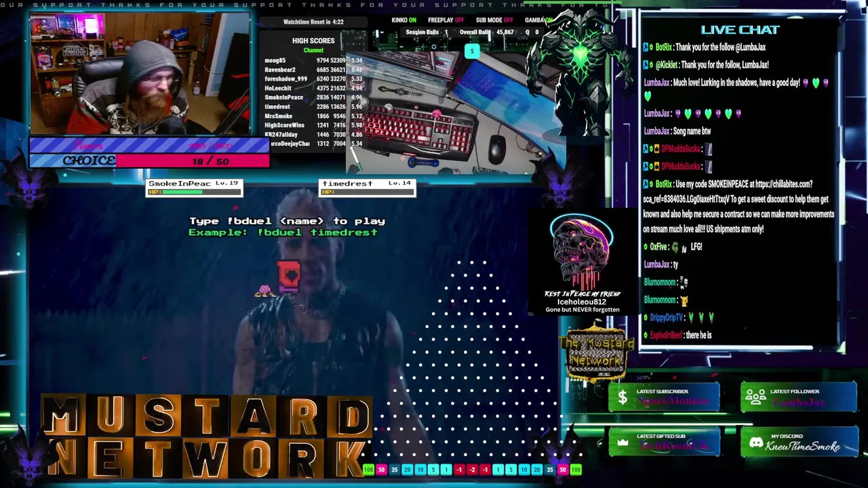
Task: Click the cyan plinko ball tile numbered 5
Action: (472, 51)
